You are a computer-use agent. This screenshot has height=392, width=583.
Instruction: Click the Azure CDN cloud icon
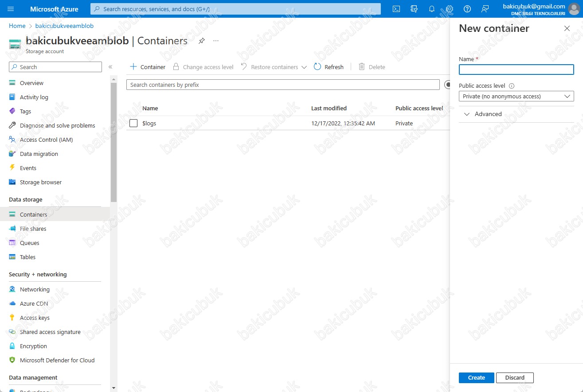(x=12, y=303)
